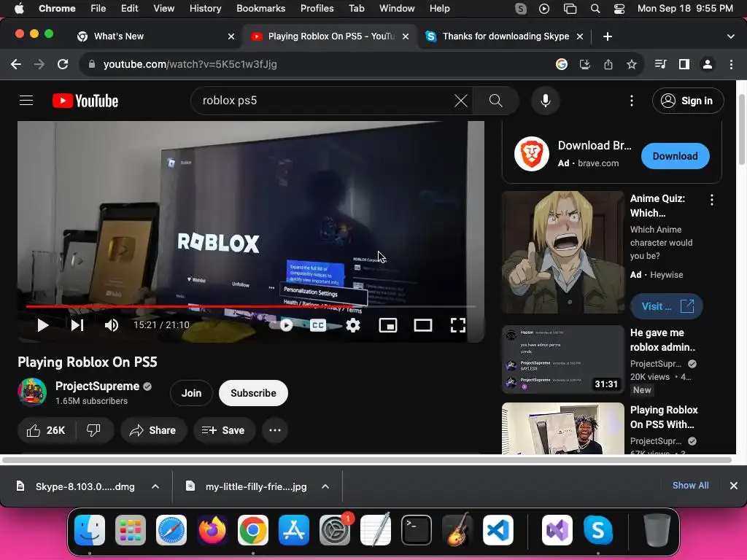Open 'He gave me roblox admin' video thumbnail
Screen dimensions: 747x560
pos(562,359)
